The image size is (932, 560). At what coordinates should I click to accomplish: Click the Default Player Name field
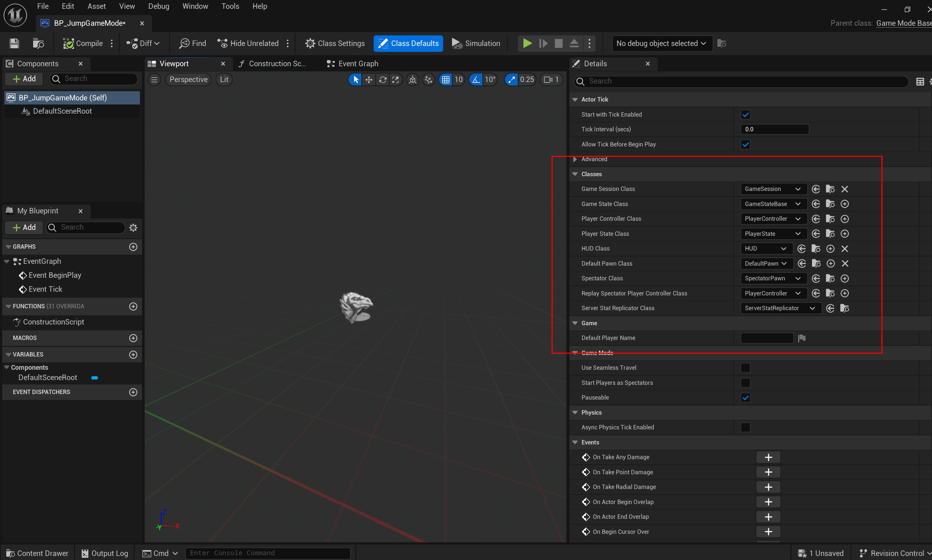767,338
